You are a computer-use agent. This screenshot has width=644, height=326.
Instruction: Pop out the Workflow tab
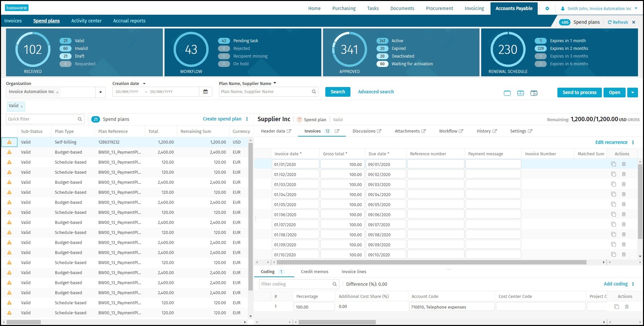pyautogui.click(x=461, y=131)
